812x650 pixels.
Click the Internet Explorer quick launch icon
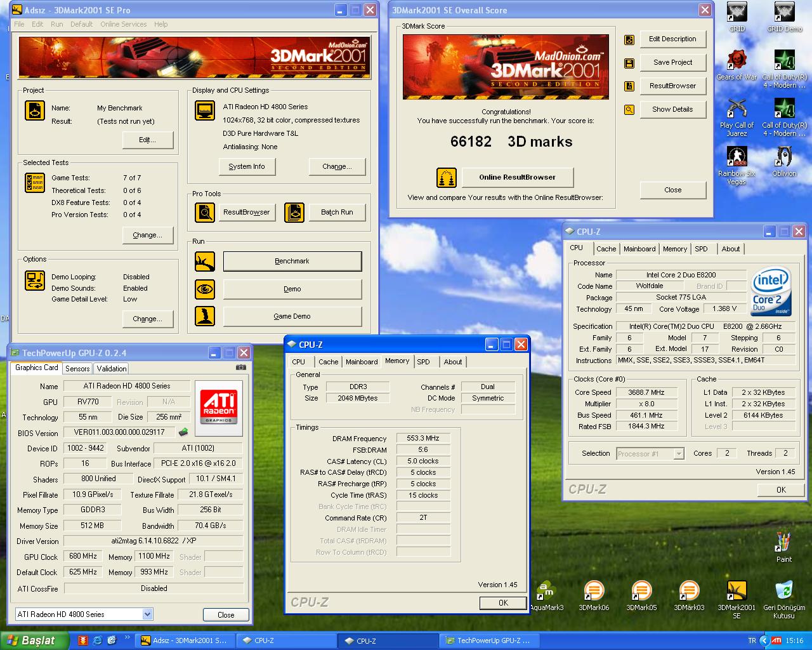pos(97,640)
